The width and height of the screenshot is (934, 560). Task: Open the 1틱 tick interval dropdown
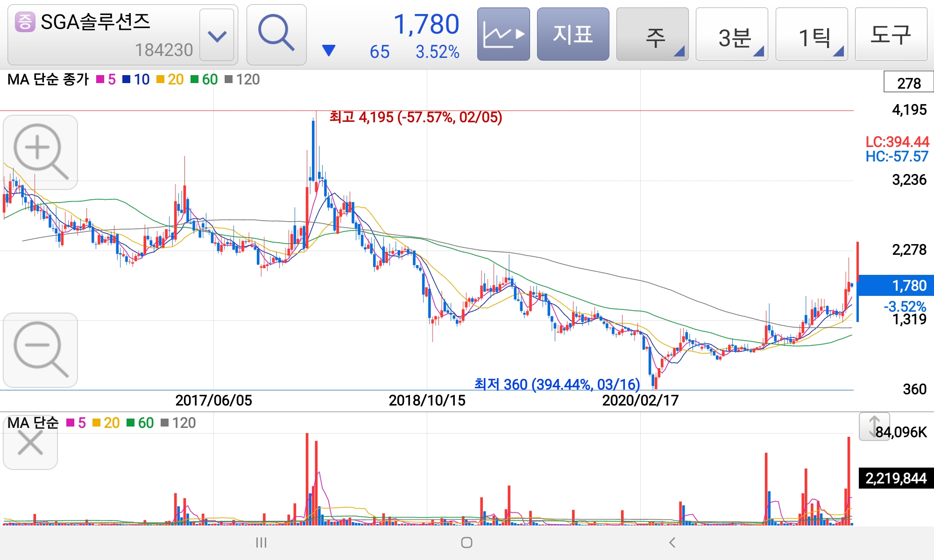811,35
